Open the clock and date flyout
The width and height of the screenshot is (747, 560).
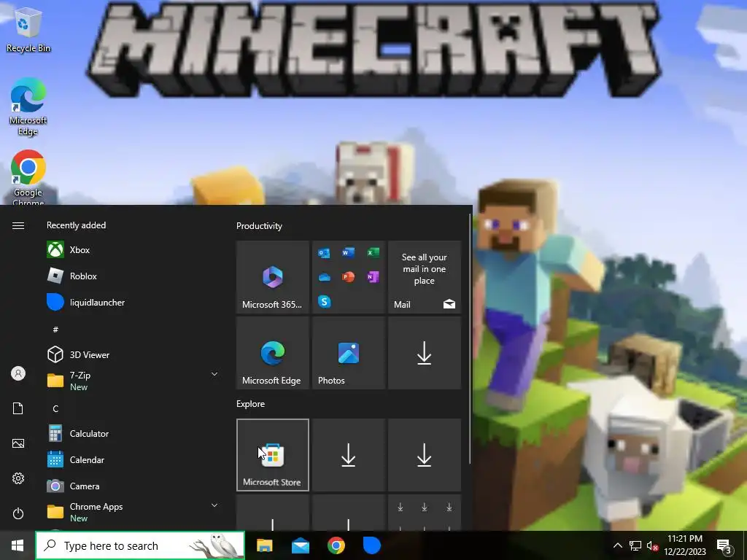click(685, 545)
